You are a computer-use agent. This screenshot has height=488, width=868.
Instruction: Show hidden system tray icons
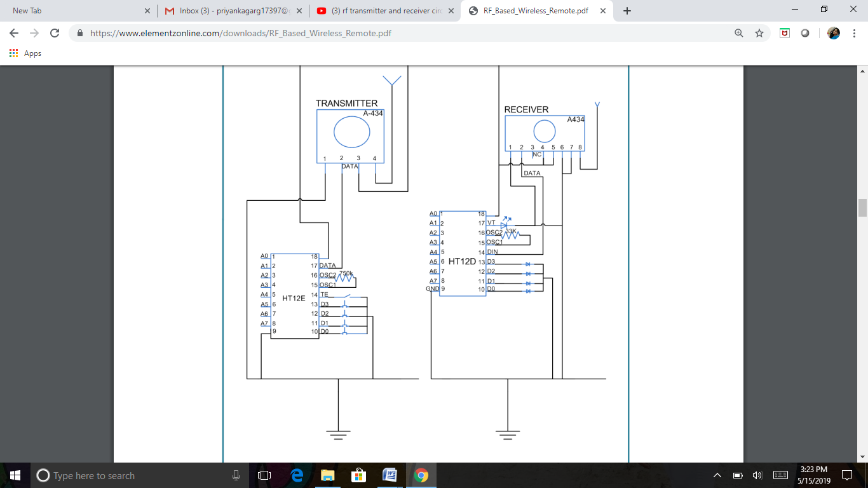pos(717,475)
